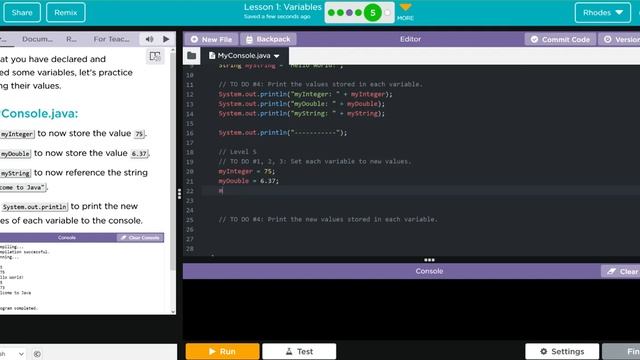
Task: Open the Version history button
Action: click(x=620, y=39)
